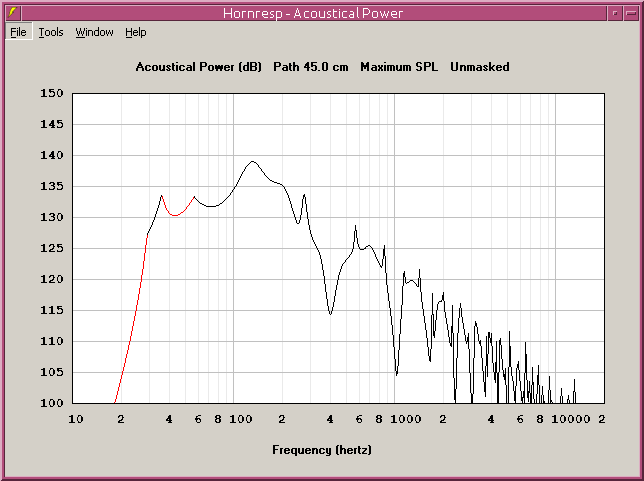Open the Tools menu
The image size is (644, 481).
point(51,32)
